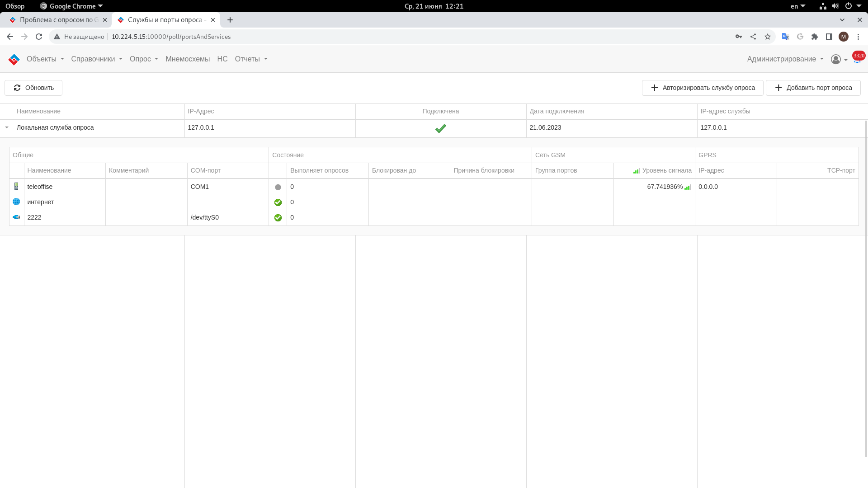This screenshot has height=488, width=868.
Task: Open Chrome extensions puzzle icon
Action: [x=815, y=37]
